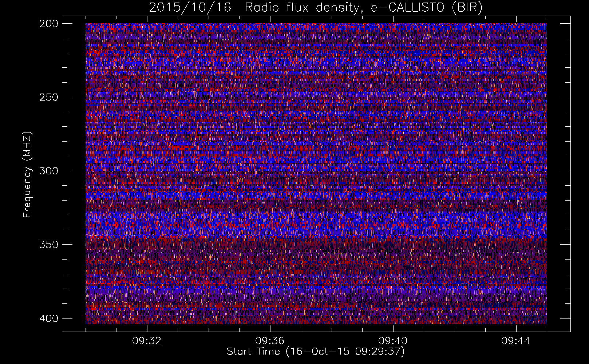The width and height of the screenshot is (589, 364).
Task: Click the 'Start Time (16-Oct-15 09:29:37)' label
Action: coord(316,352)
